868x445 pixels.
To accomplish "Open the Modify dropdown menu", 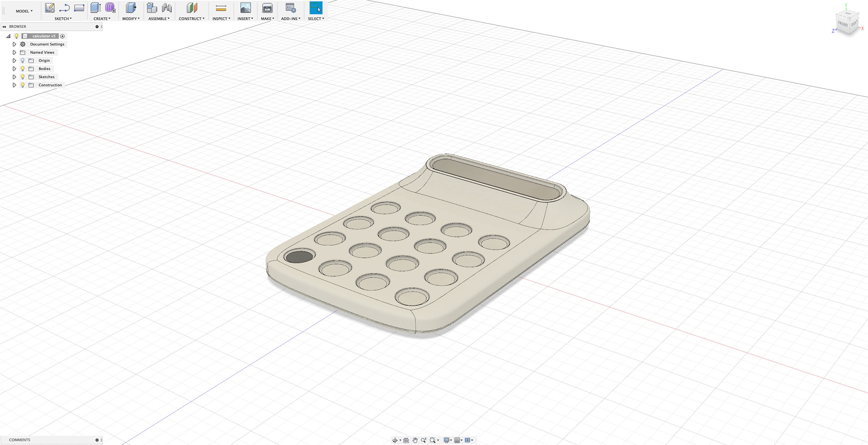I will (131, 19).
